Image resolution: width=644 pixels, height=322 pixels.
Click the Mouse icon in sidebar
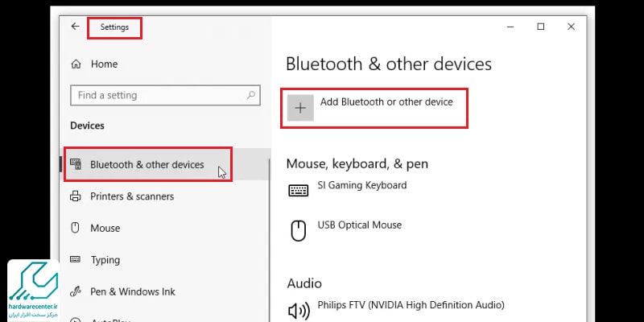[75, 228]
